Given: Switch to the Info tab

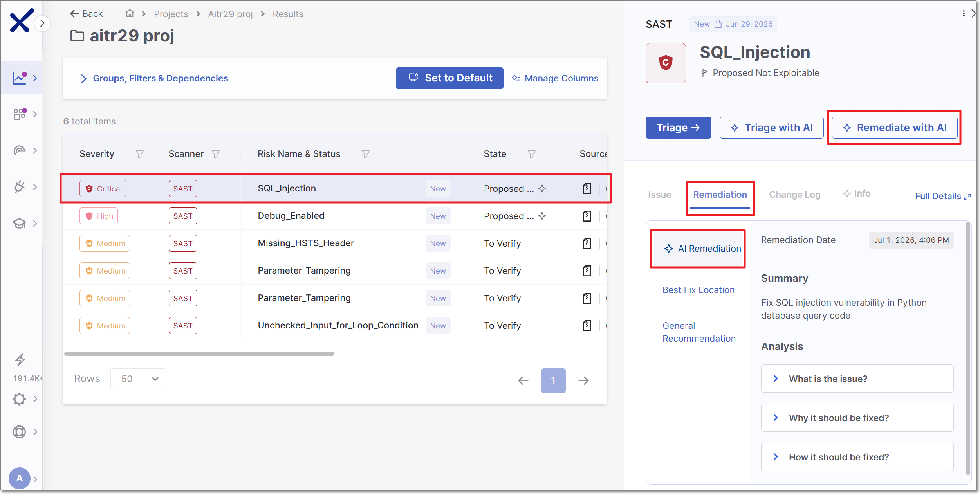Looking at the screenshot, I should coord(857,194).
